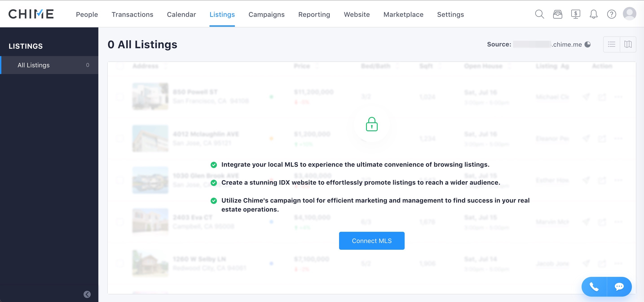Open the Calendar tab
644x302 pixels.
click(x=181, y=15)
